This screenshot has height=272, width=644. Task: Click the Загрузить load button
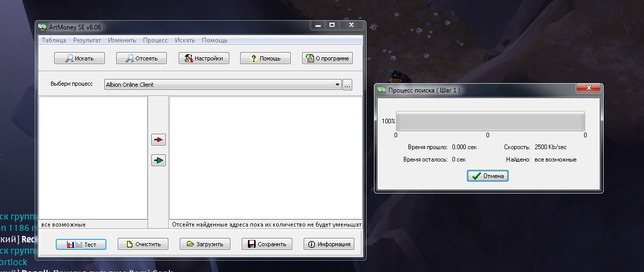click(x=205, y=244)
